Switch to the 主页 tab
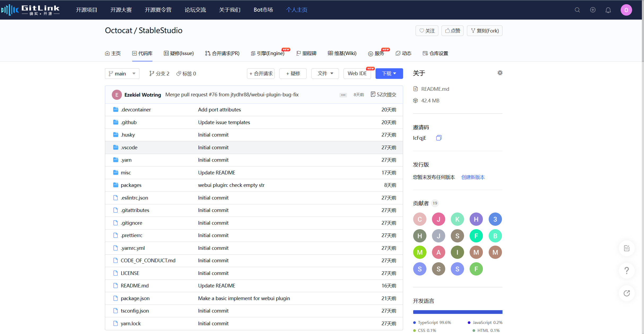Image resolution: width=644 pixels, height=334 pixels. coord(113,53)
